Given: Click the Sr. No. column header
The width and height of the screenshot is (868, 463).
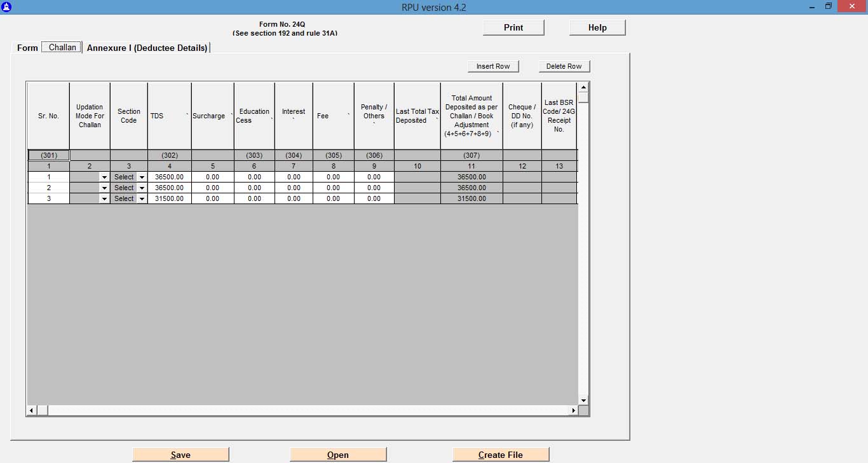Looking at the screenshot, I should click(x=49, y=116).
